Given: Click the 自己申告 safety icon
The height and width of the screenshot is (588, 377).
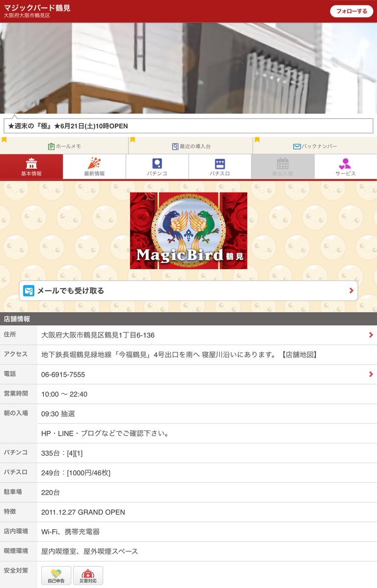Looking at the screenshot, I should click(56, 575).
